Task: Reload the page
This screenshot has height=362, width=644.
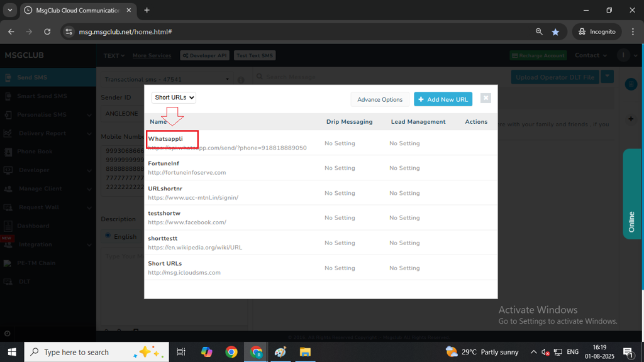Action: pyautogui.click(x=47, y=31)
